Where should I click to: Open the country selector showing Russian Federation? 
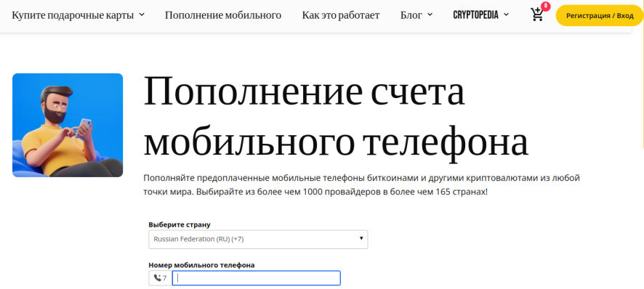[x=258, y=239]
